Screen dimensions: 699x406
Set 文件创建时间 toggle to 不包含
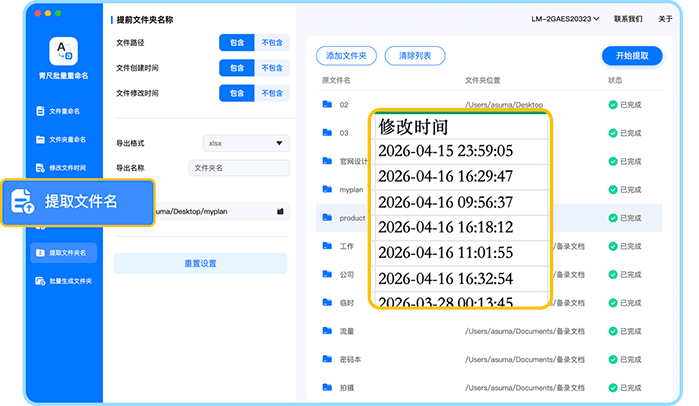271,68
